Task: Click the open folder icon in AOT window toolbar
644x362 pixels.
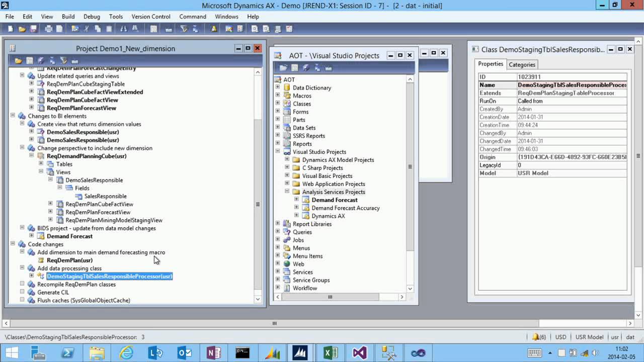Action: click(x=283, y=67)
